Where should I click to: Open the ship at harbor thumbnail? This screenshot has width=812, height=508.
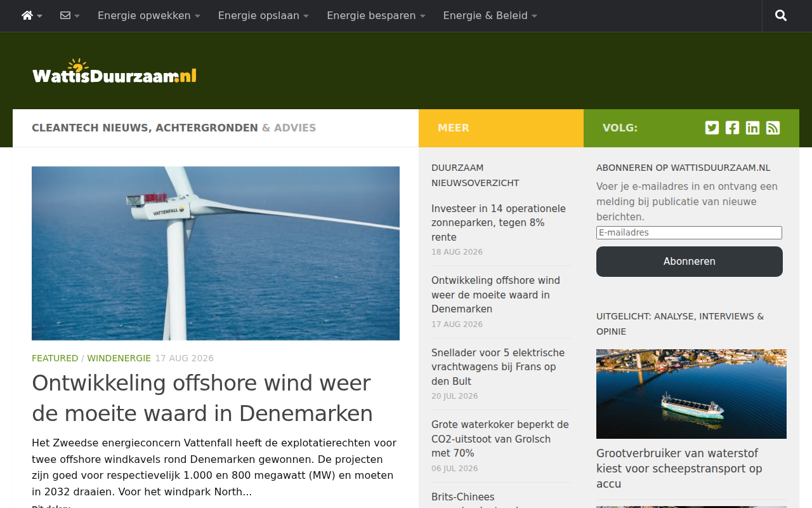pyautogui.click(x=691, y=394)
